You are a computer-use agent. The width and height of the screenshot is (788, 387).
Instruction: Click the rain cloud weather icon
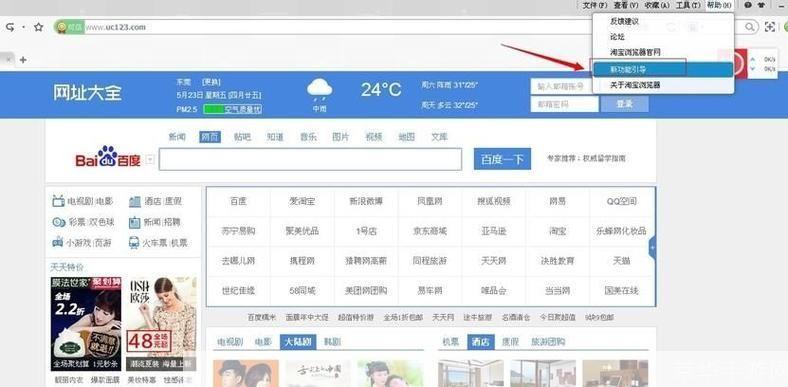point(320,90)
